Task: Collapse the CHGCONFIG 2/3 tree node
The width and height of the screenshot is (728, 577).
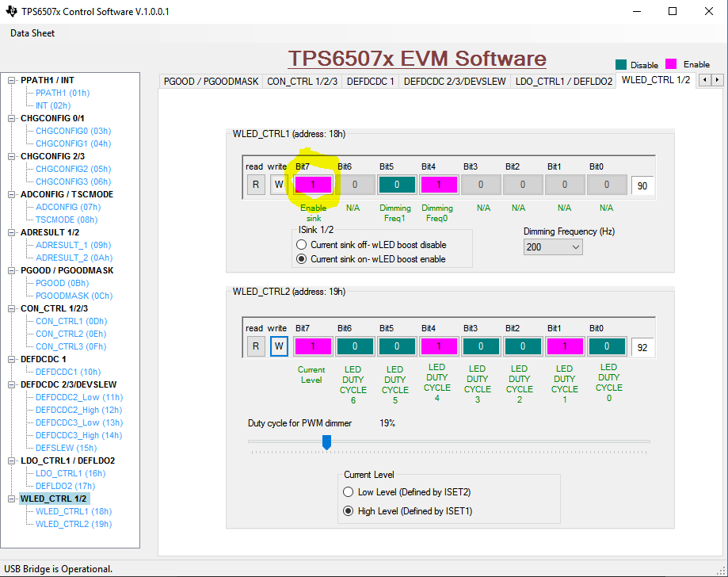Action: pyautogui.click(x=12, y=157)
